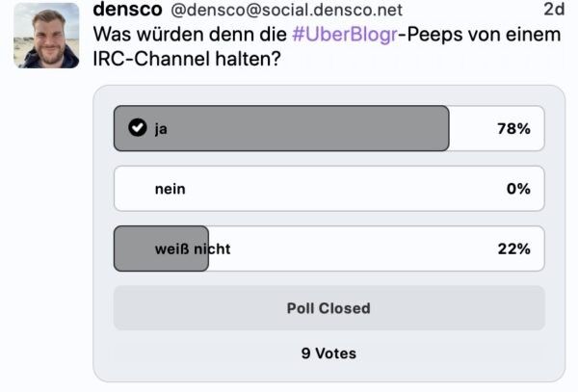Click the post text "Was würden denn die"
This screenshot has width=578, height=392.
point(190,34)
